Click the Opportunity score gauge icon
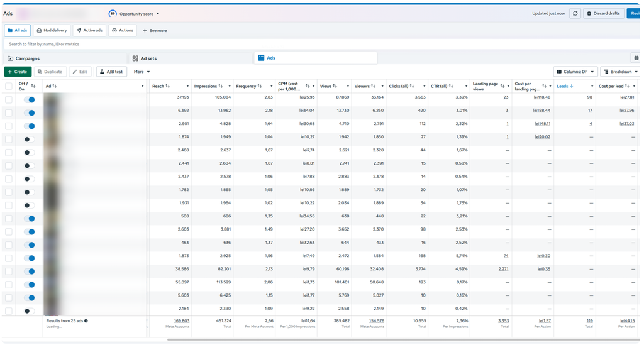The height and width of the screenshot is (345, 644). click(x=113, y=14)
